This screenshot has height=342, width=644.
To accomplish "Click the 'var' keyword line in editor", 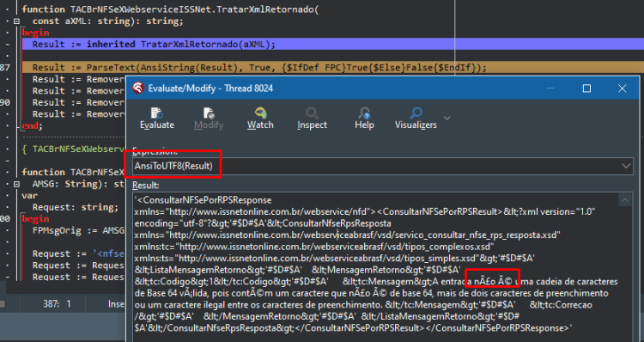I will (29, 196).
